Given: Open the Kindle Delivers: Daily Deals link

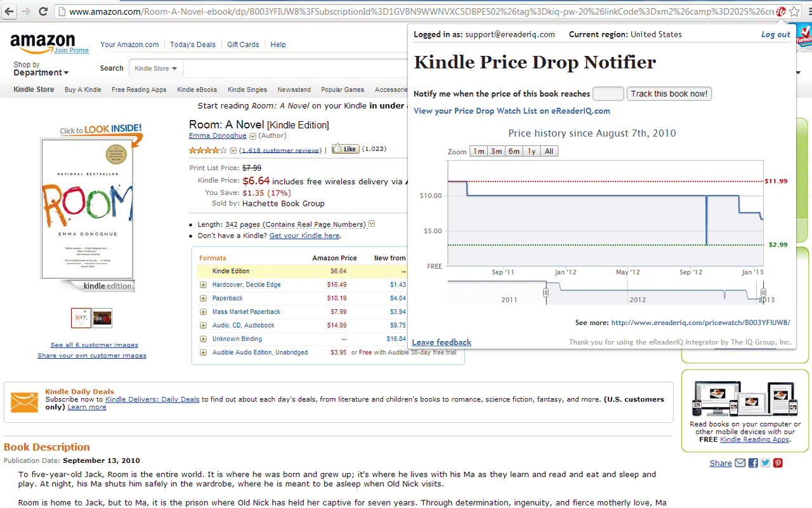Looking at the screenshot, I should [x=152, y=399].
